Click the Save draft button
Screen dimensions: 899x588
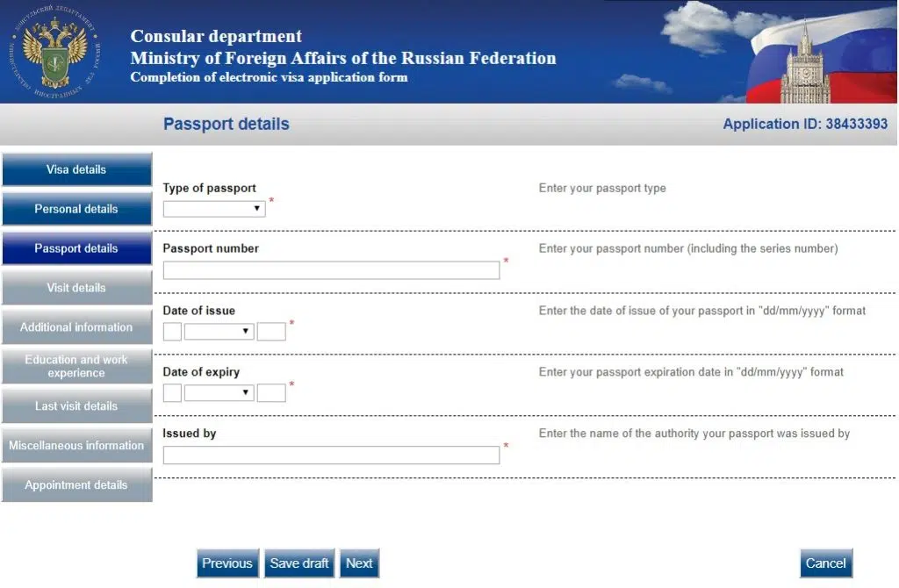[x=299, y=563]
